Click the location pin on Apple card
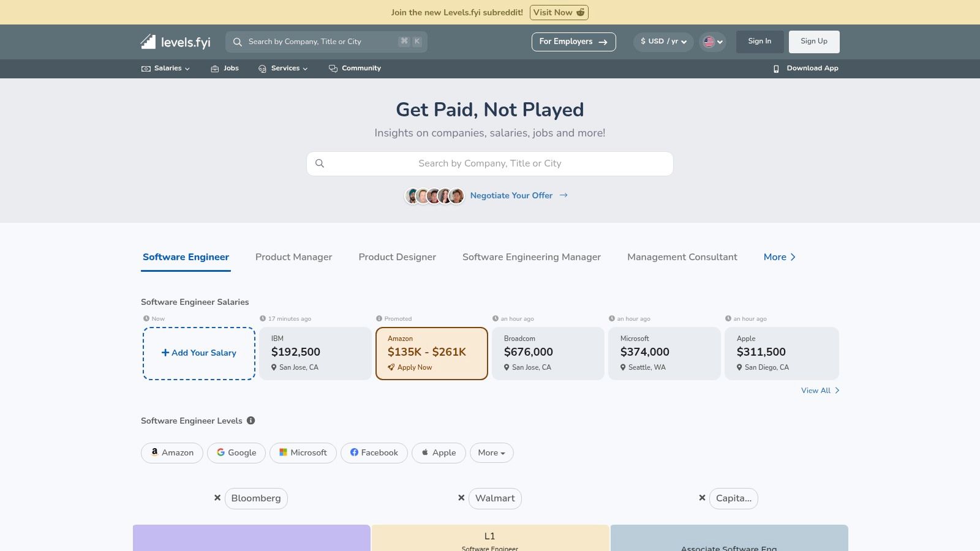The height and width of the screenshot is (551, 980). pos(739,367)
